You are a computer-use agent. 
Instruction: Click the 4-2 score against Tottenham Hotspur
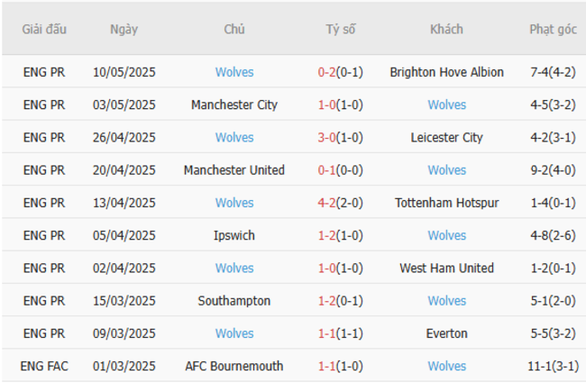click(328, 203)
